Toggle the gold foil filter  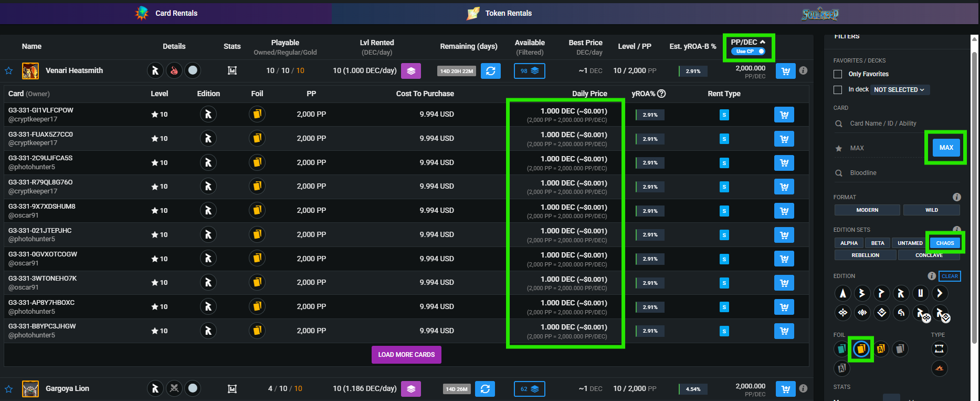tap(861, 349)
